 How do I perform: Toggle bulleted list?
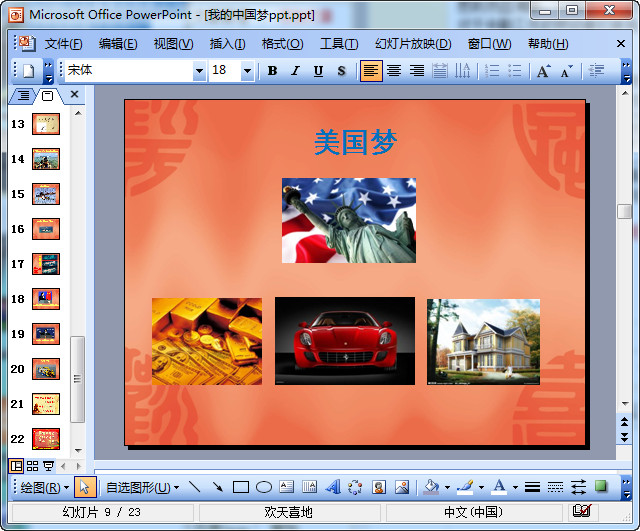tap(515, 71)
